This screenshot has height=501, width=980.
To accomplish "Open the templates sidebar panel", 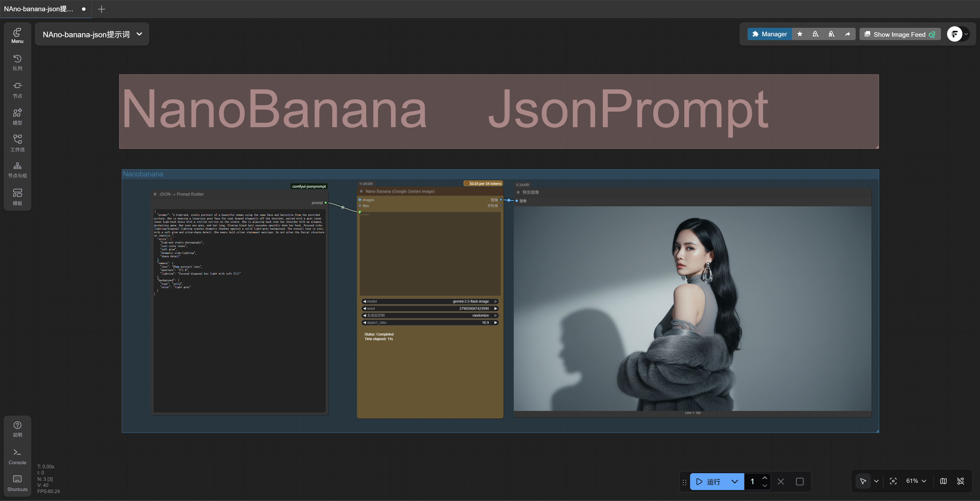I will point(17,197).
